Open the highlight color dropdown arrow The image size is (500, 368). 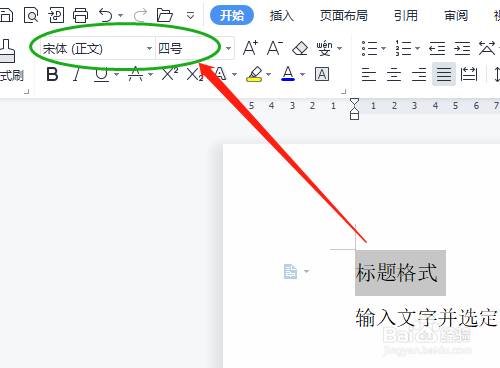click(269, 74)
